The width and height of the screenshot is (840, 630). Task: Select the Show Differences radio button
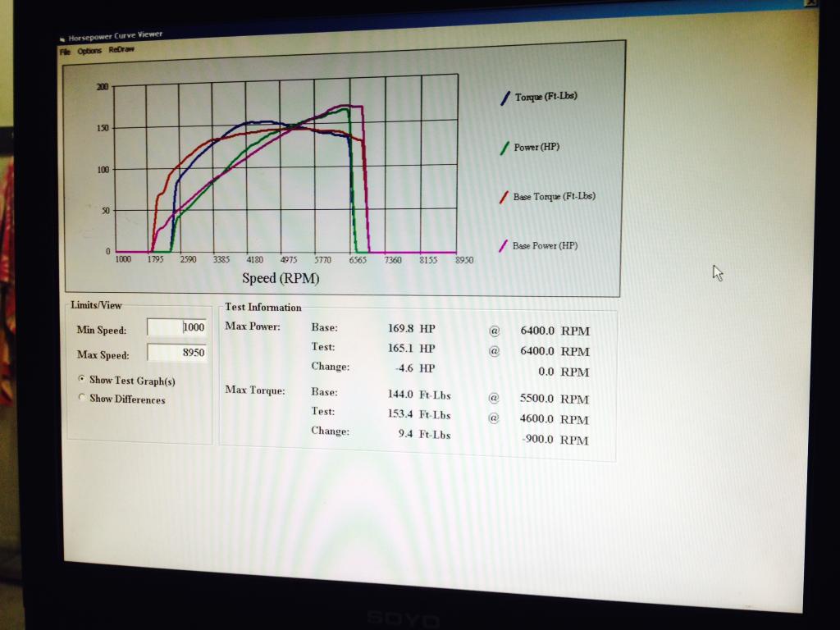click(x=81, y=398)
